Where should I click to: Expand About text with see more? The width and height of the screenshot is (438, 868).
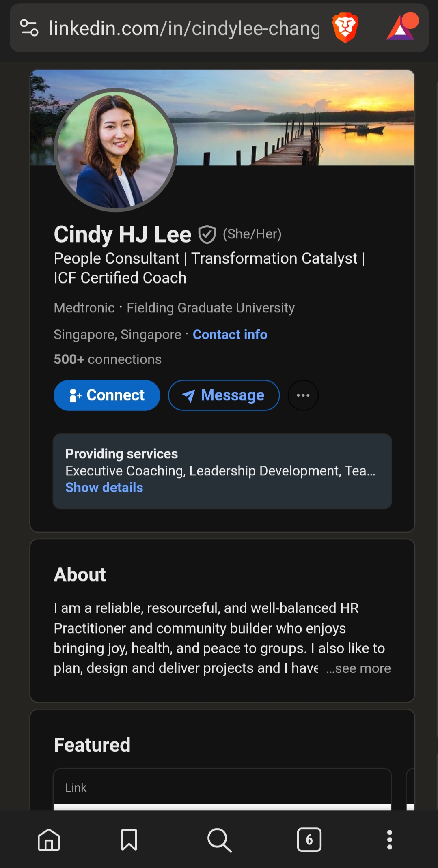coord(359,668)
